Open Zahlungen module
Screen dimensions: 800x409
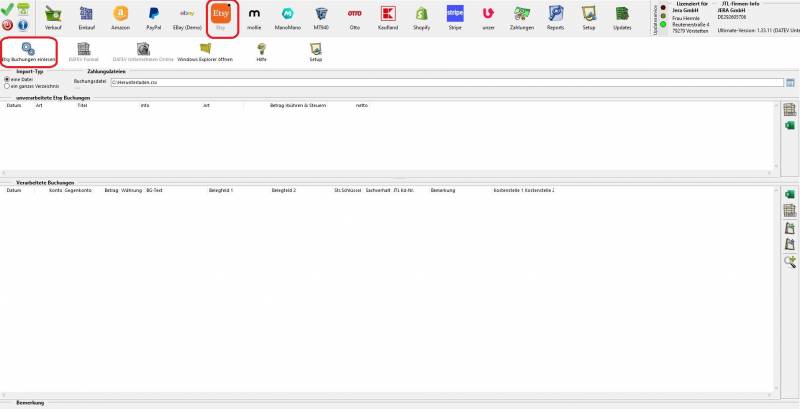tap(522, 18)
